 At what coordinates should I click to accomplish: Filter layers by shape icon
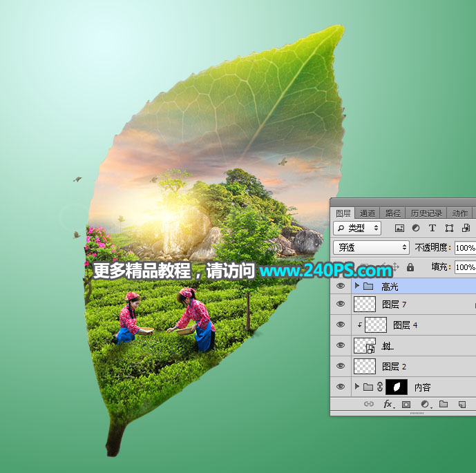449,228
